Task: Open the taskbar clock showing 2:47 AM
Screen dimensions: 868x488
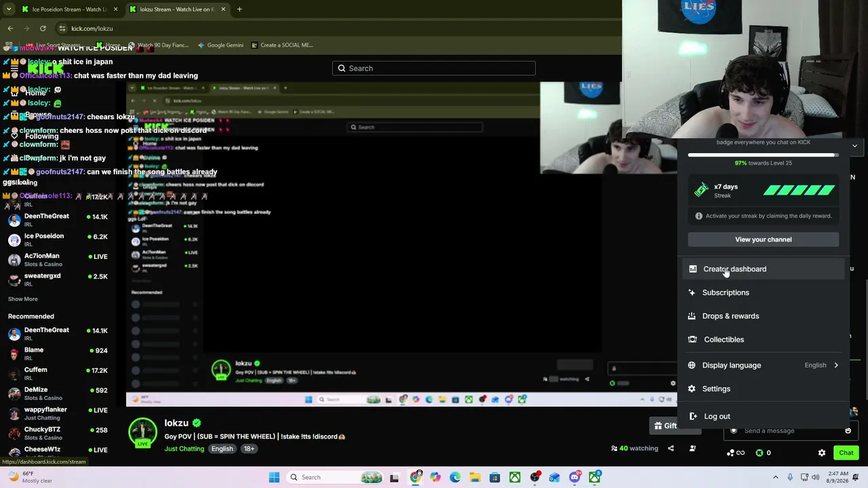Action: tap(837, 477)
